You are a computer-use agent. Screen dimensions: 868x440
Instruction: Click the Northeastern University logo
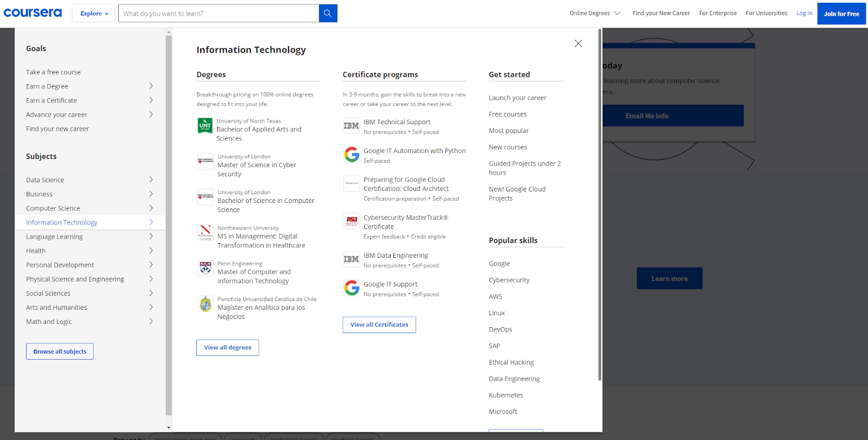pyautogui.click(x=205, y=233)
